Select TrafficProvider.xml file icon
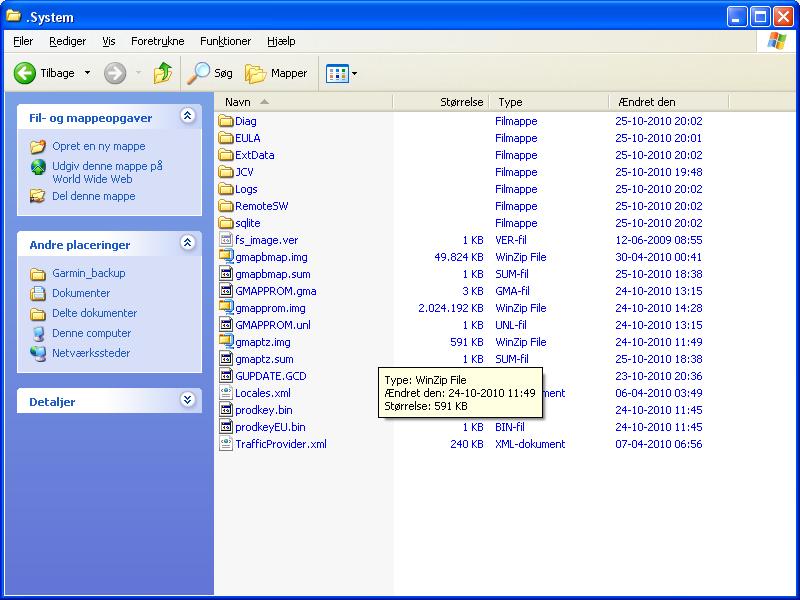This screenshot has width=800, height=600. point(226,443)
